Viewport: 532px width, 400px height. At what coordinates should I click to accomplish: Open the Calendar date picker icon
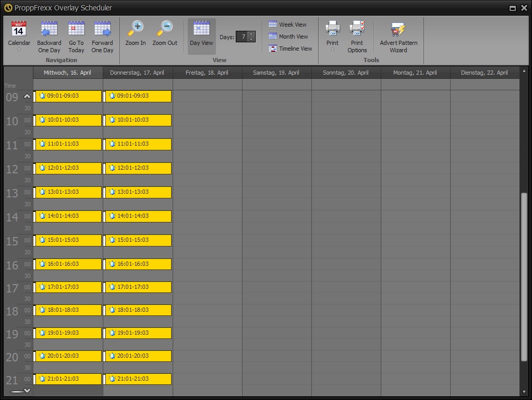[19, 29]
